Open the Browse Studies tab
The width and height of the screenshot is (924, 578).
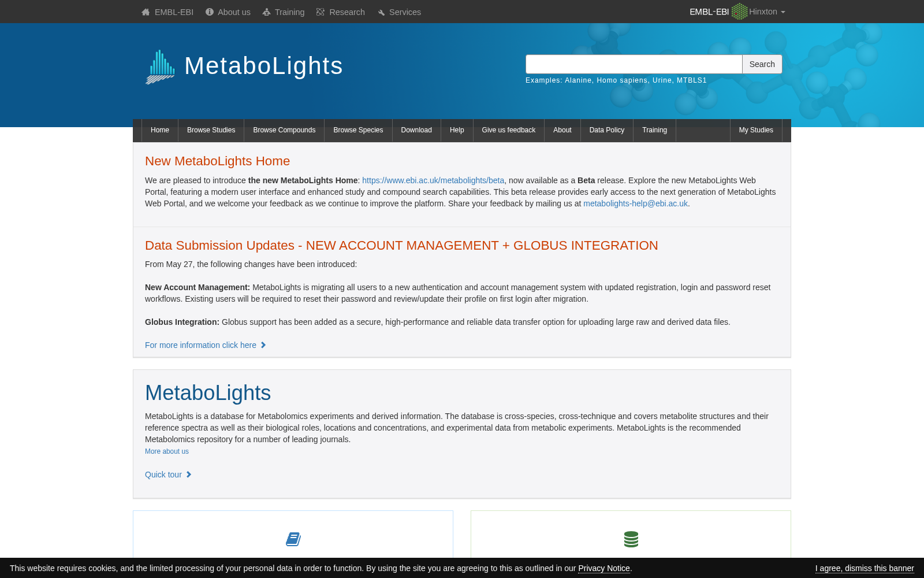(x=211, y=130)
